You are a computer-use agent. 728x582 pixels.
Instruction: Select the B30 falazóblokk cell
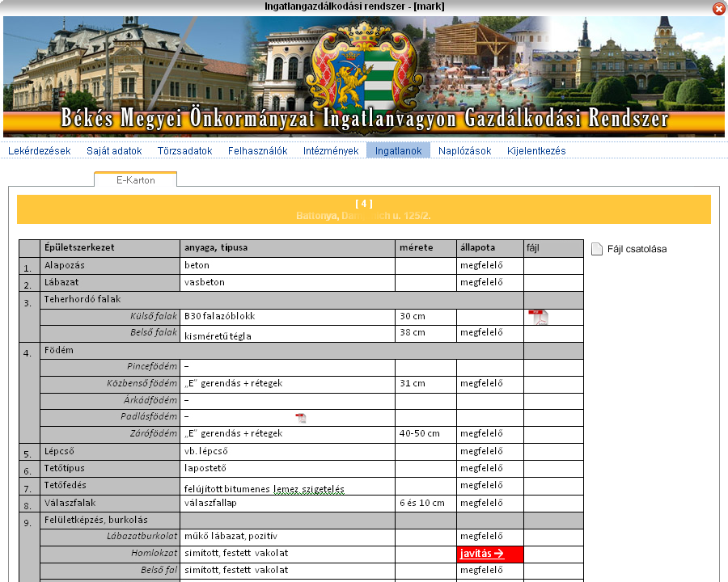(287, 317)
